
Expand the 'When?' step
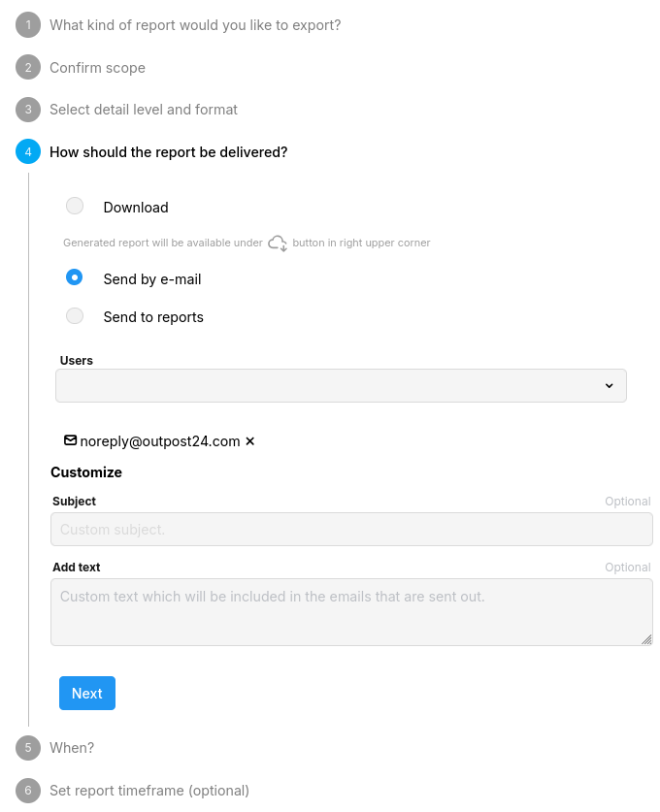tap(72, 748)
